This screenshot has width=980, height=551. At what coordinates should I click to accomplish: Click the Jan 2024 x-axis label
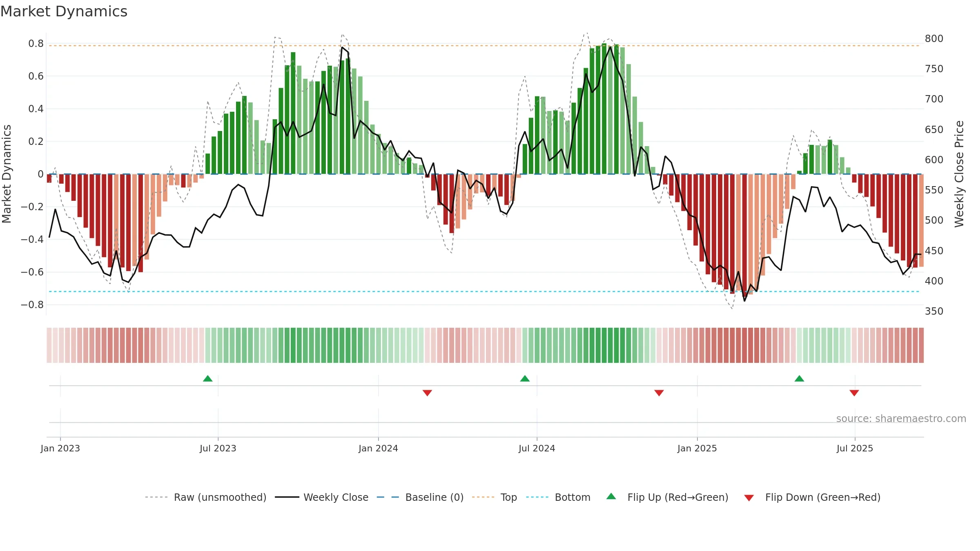point(379,448)
